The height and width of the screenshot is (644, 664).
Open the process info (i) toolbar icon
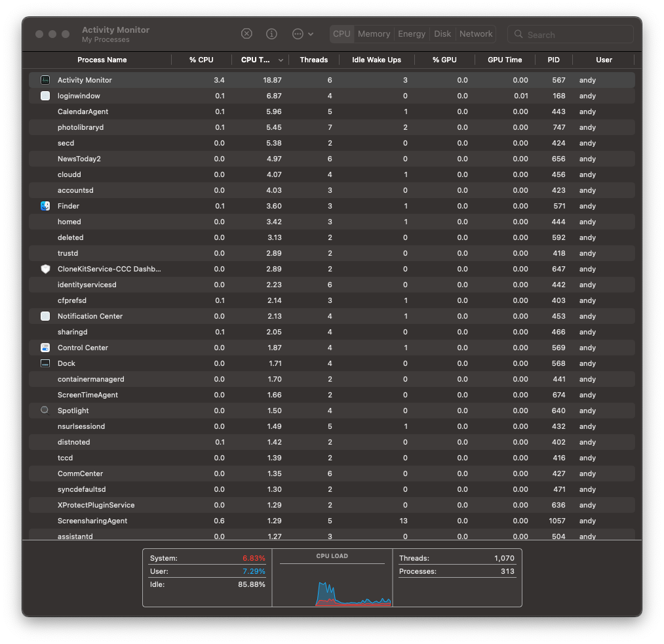(271, 34)
